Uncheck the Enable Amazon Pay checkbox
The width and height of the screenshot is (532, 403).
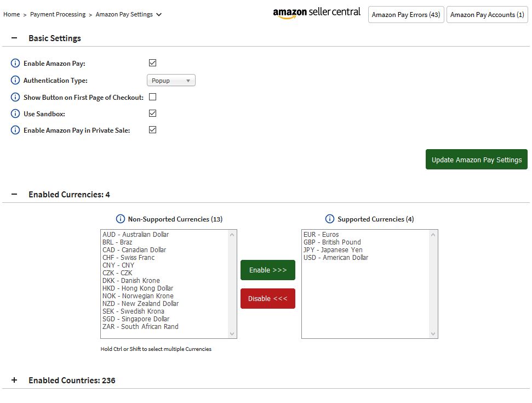point(152,63)
